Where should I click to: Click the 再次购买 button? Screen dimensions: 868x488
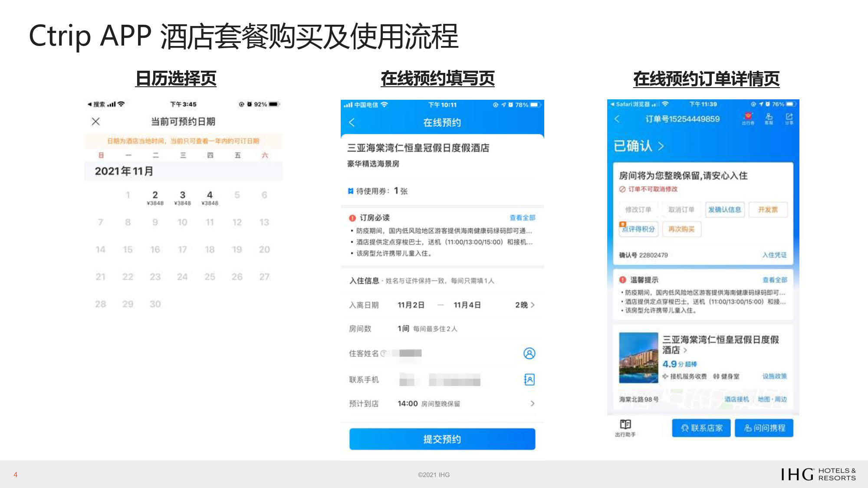[x=681, y=229]
